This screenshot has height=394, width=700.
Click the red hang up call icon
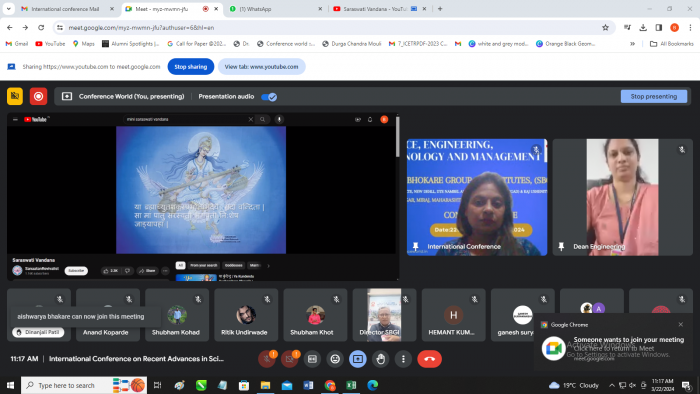(429, 359)
